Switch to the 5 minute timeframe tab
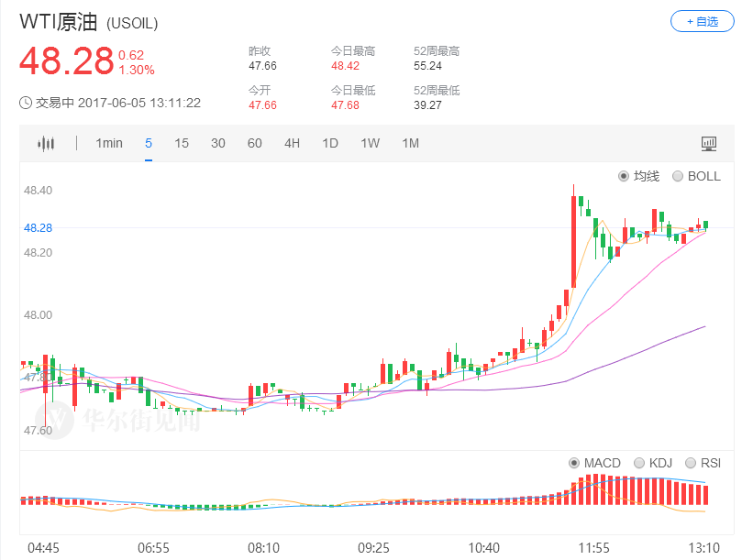 [x=149, y=144]
